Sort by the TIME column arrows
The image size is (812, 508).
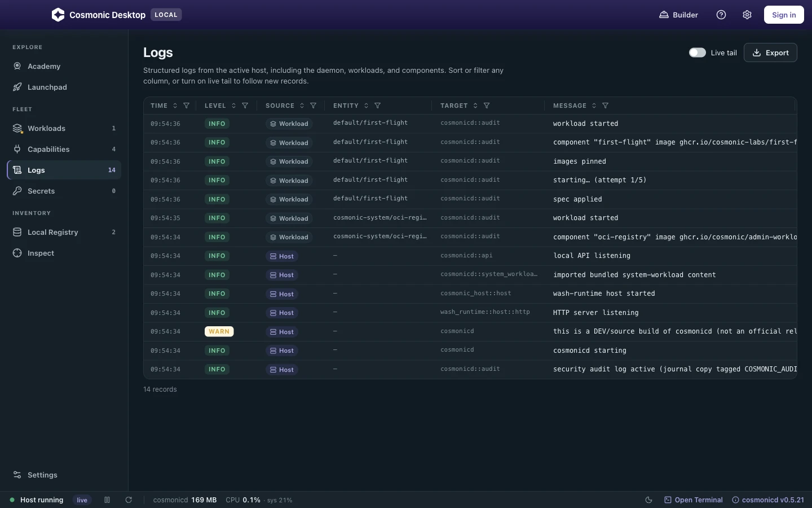click(175, 106)
